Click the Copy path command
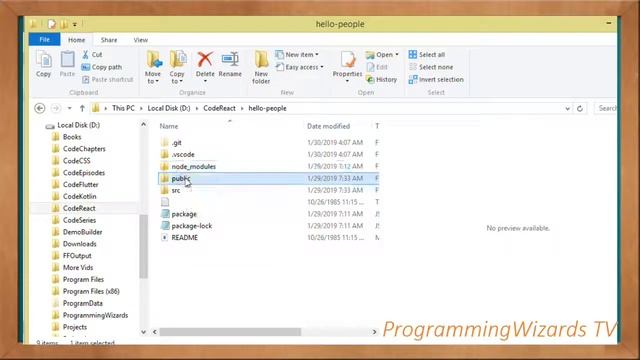 (x=102, y=67)
